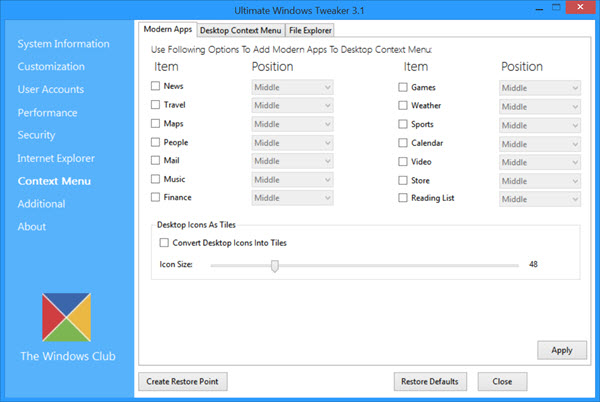This screenshot has height=402, width=600.
Task: Enable the News checkbox
Action: point(155,86)
